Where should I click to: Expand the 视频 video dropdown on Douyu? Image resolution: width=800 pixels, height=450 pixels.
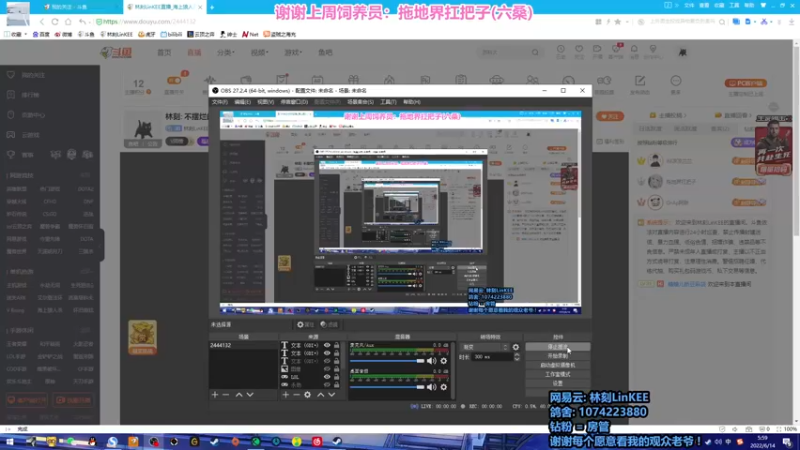click(x=259, y=52)
